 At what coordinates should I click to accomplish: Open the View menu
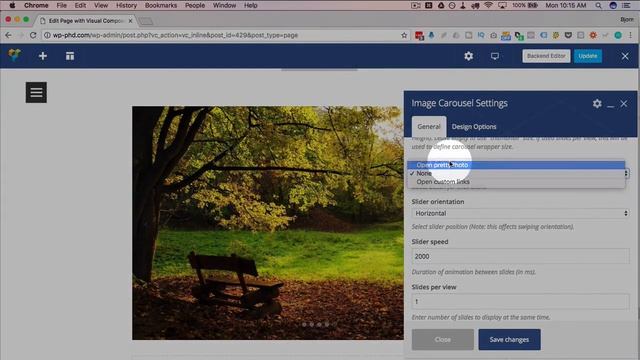(101, 5)
